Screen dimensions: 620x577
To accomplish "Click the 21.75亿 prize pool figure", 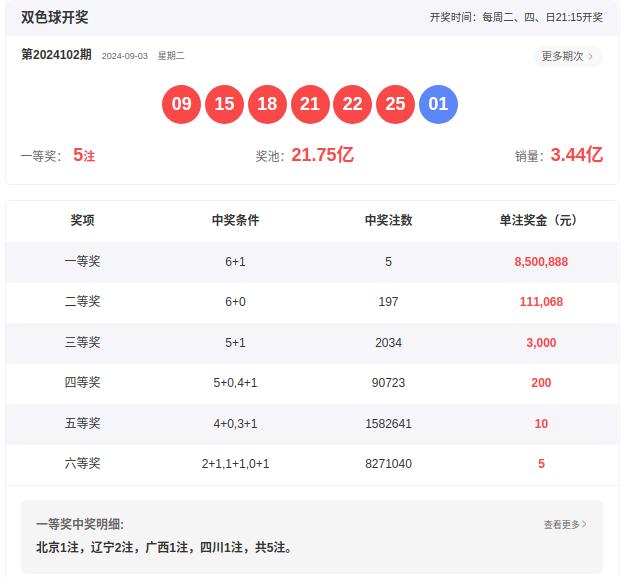I will 322,155.
